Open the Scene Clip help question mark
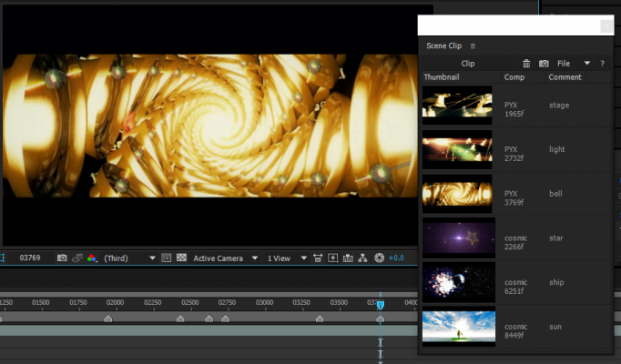 pos(602,64)
